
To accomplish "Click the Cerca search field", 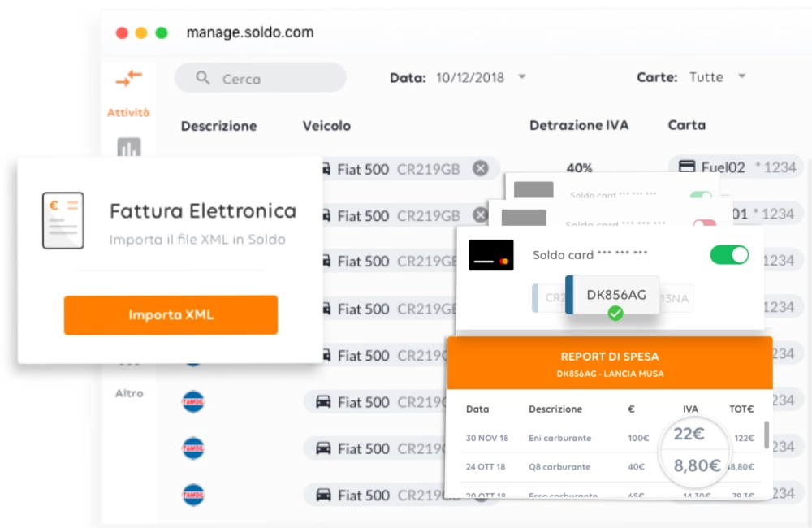I will coord(261,78).
